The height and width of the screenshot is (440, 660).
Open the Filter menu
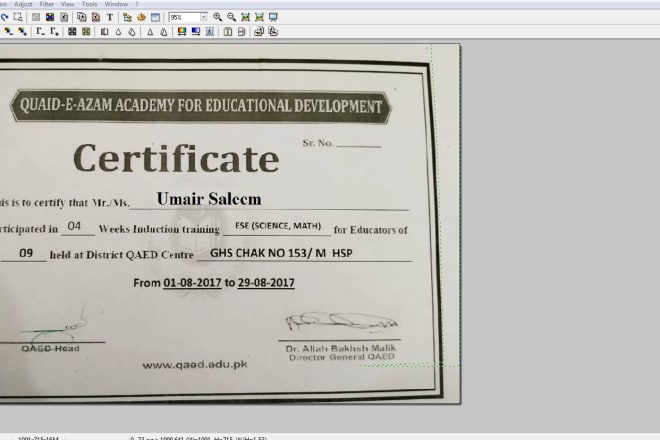point(47,4)
